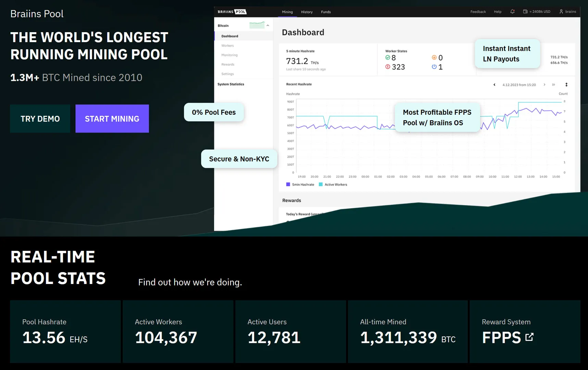Open the 4.12.2023 from 15:20 date selector
The image size is (588, 370).
coord(519,85)
